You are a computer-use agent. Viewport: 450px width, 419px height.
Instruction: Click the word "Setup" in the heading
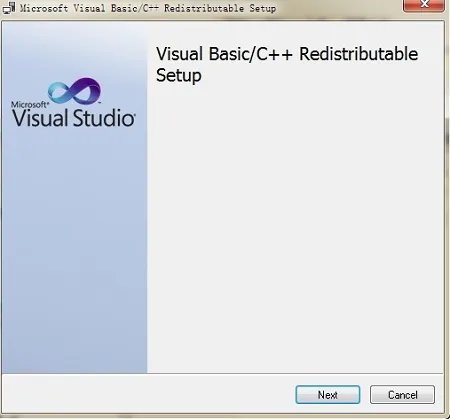[x=179, y=75]
